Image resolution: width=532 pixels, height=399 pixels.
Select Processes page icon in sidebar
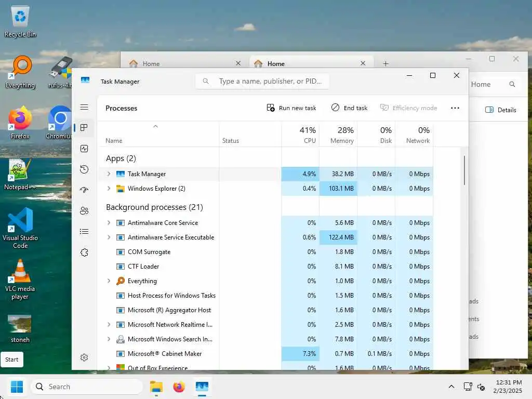(84, 128)
